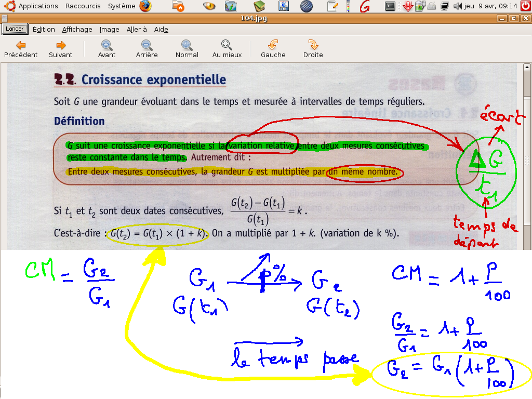The width and height of the screenshot is (532, 399).
Task: Expand the Applications menu in the top panel
Action: point(38,6)
